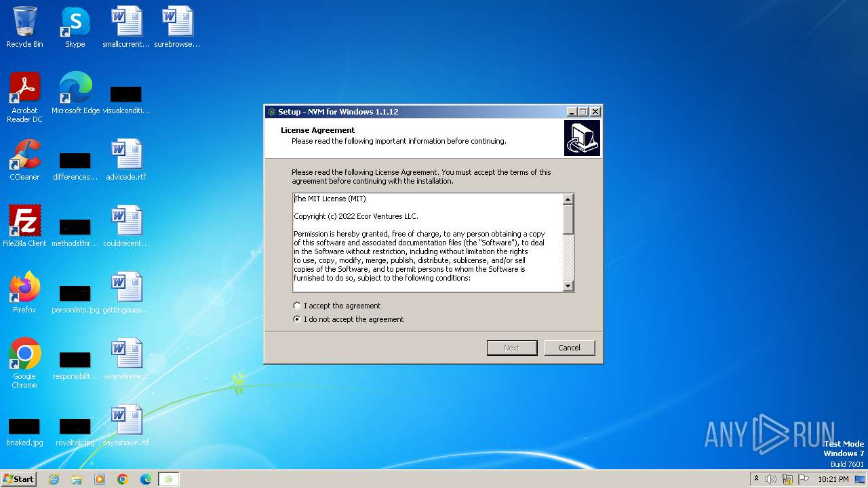Select the couldrecent document icon

[126, 226]
